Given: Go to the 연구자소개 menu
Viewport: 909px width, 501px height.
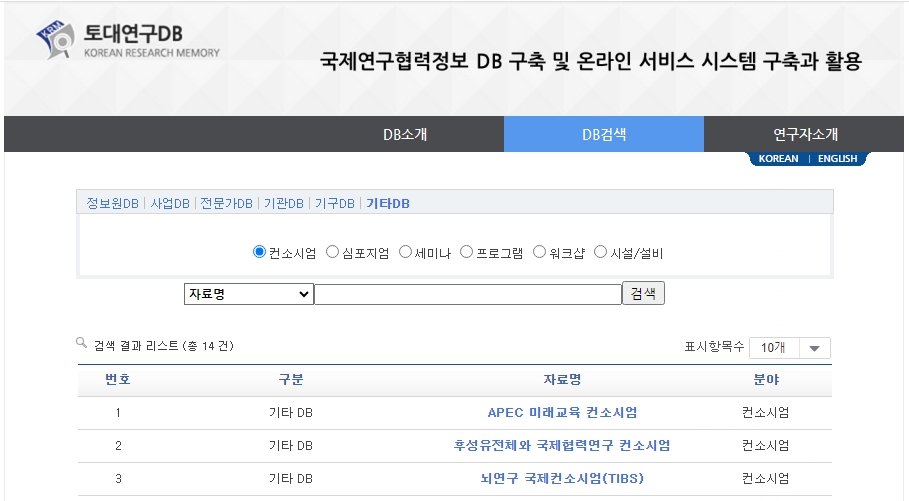Looking at the screenshot, I should [805, 134].
